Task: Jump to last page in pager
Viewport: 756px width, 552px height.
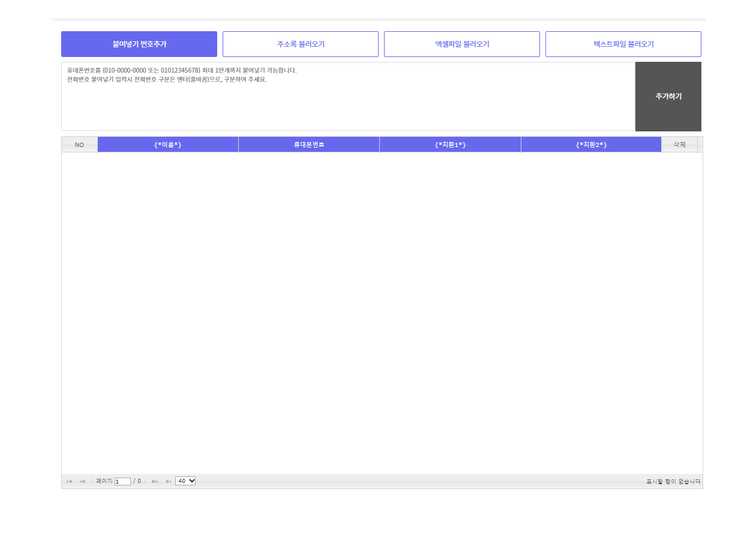Action: (169, 481)
